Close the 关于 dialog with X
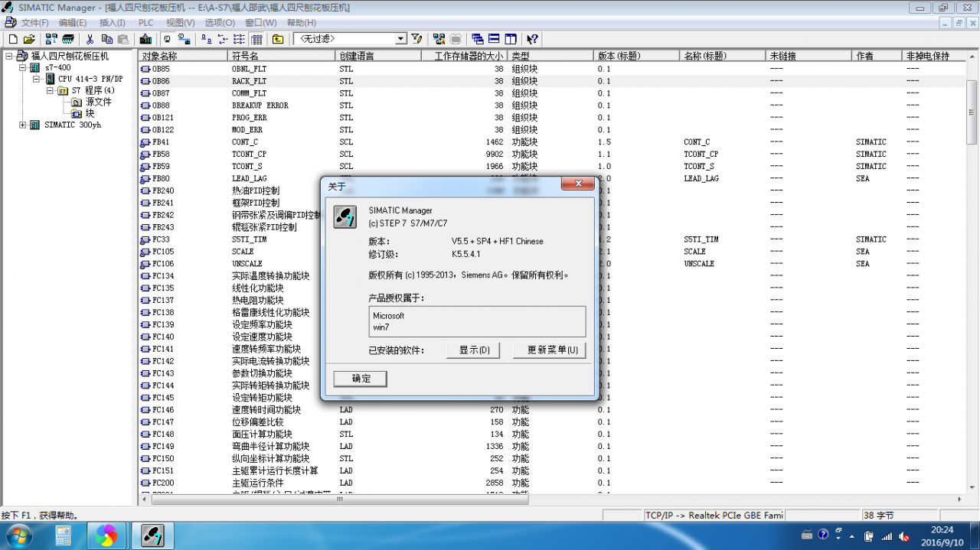Image resolution: width=980 pixels, height=550 pixels. (x=578, y=184)
